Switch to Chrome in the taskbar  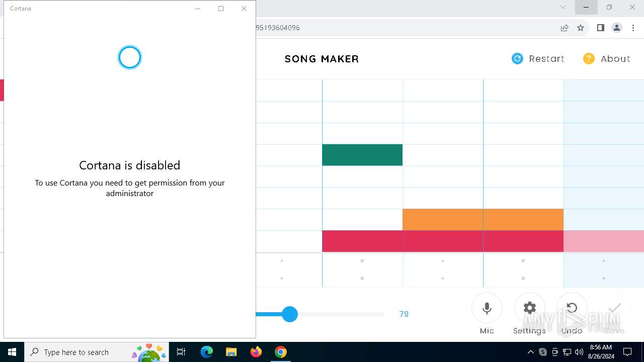click(281, 352)
